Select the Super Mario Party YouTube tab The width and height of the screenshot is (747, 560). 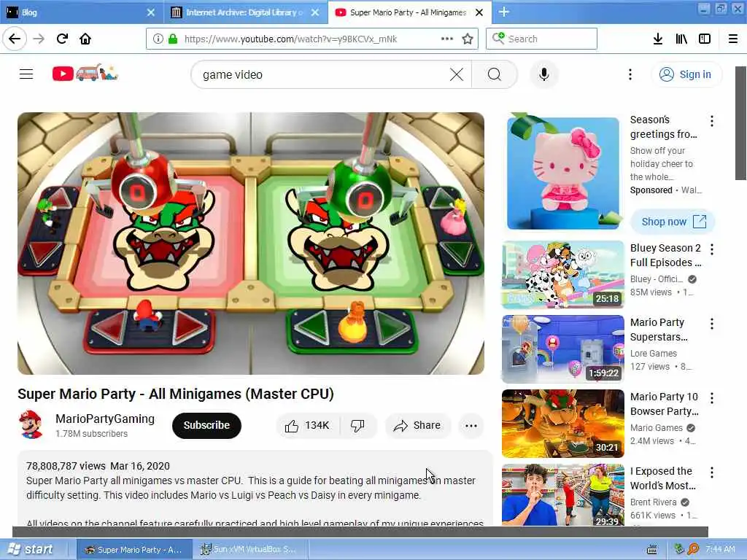point(403,12)
